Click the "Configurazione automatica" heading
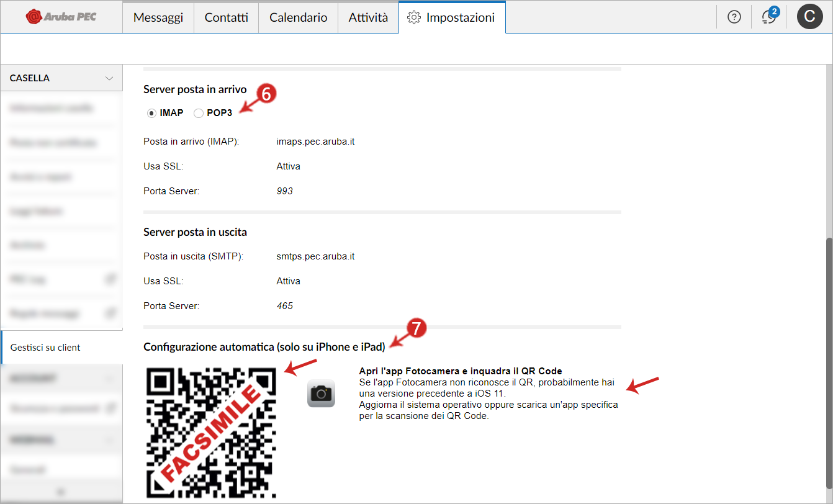 [x=264, y=346]
